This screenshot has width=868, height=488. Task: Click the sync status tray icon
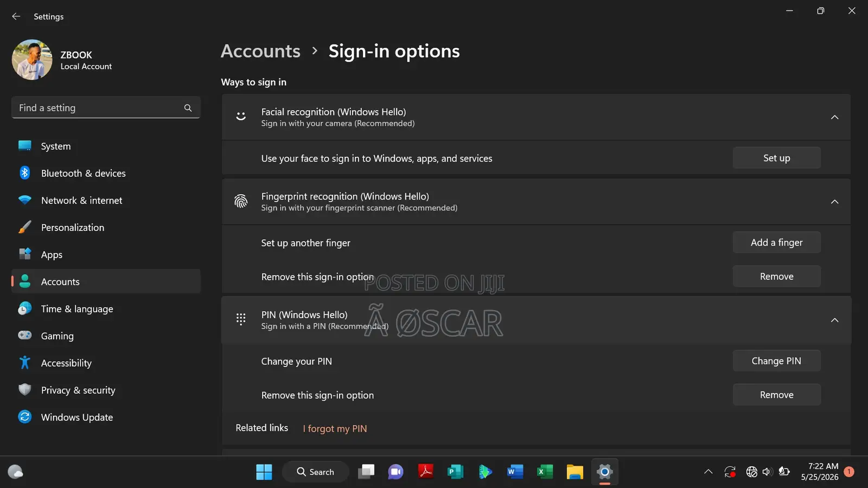click(x=730, y=472)
